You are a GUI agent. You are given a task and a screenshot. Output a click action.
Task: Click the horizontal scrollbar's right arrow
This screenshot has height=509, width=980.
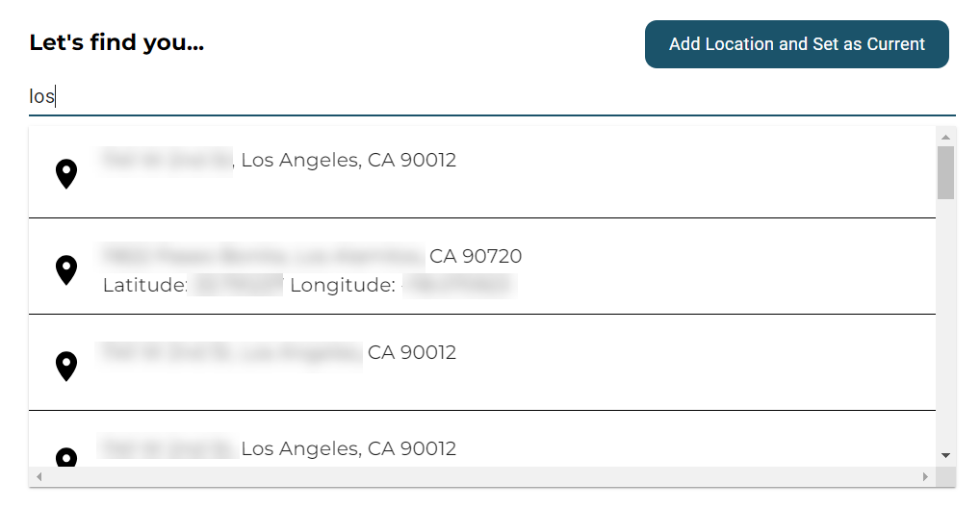(x=926, y=477)
